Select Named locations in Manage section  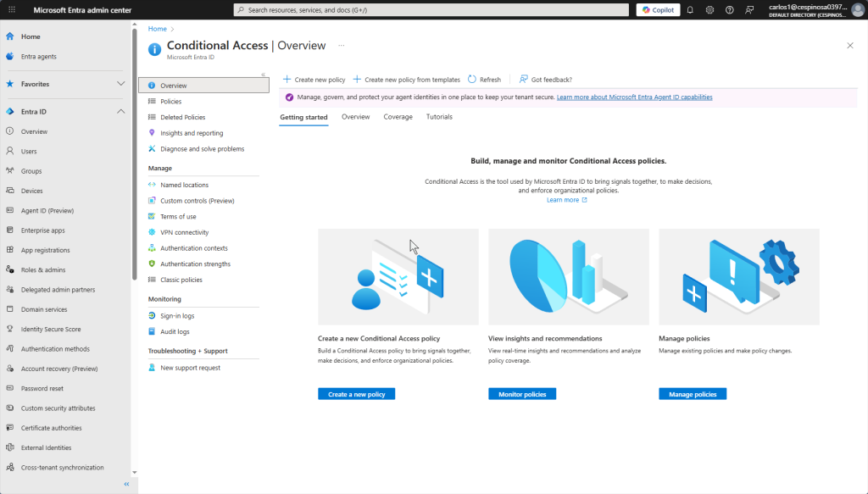[184, 185]
